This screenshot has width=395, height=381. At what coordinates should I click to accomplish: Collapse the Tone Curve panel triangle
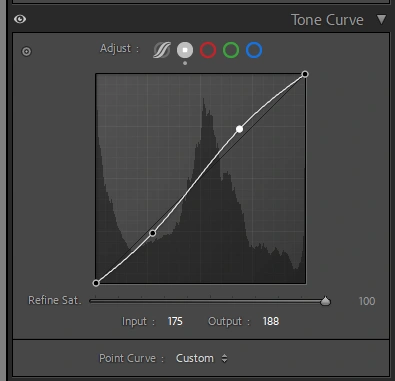(x=382, y=19)
